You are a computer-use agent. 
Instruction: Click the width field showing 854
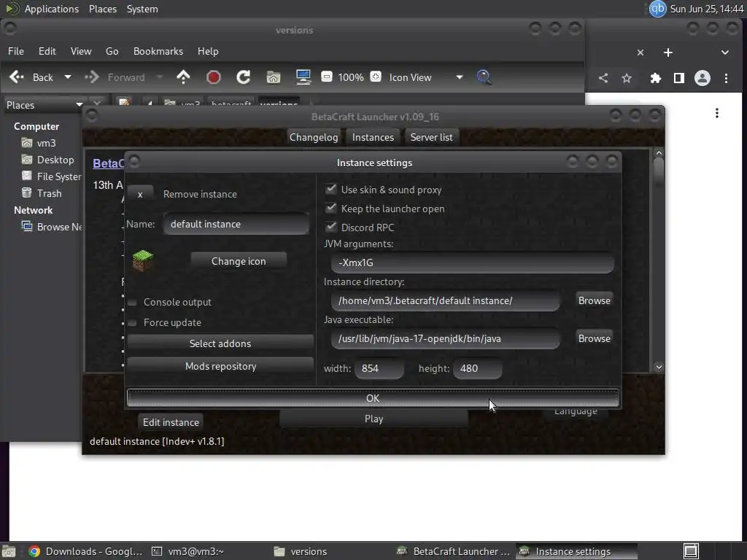(379, 368)
